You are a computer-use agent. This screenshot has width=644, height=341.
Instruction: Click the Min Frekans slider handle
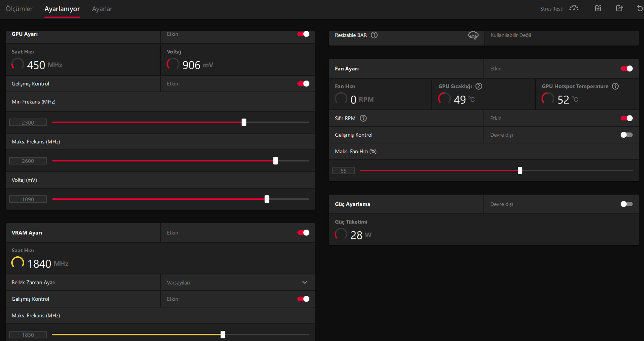(244, 122)
